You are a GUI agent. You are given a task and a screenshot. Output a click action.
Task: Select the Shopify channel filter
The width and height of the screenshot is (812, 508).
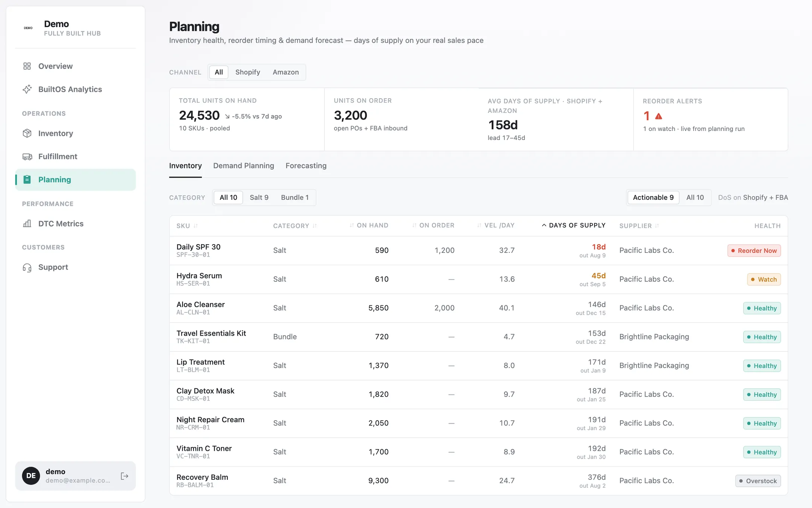248,72
